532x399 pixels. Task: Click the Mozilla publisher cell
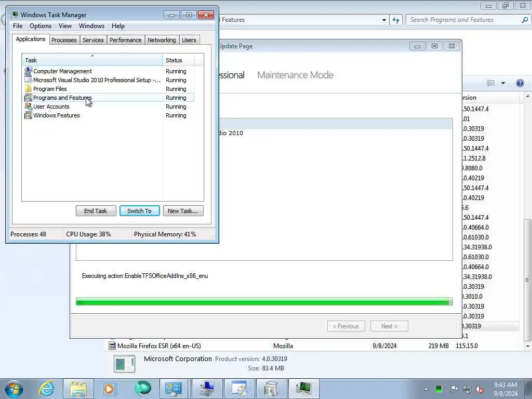[x=283, y=345]
